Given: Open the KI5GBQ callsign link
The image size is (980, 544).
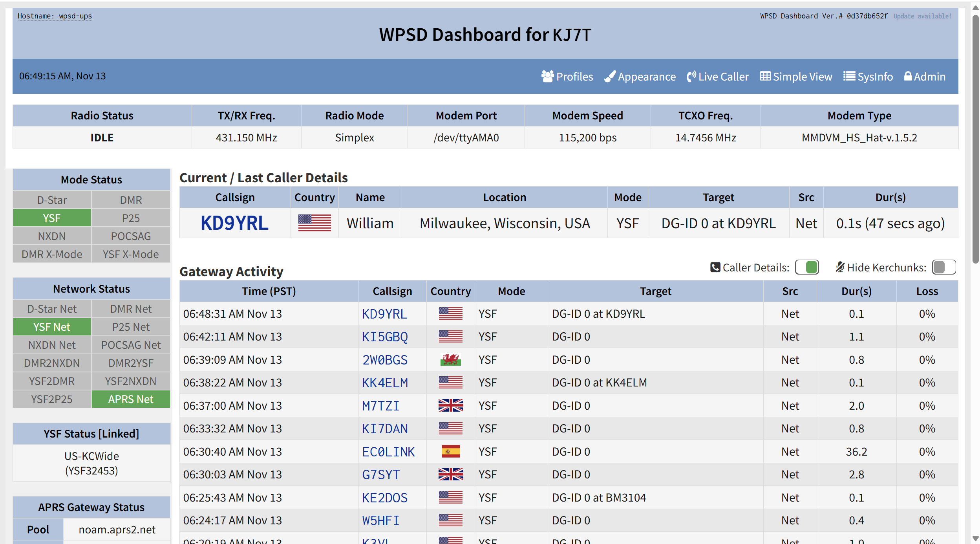Looking at the screenshot, I should [385, 337].
